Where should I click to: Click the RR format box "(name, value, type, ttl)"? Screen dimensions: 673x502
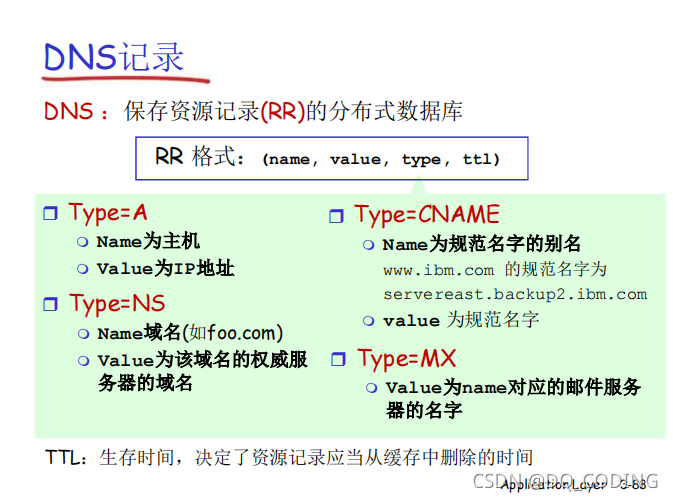[332, 158]
